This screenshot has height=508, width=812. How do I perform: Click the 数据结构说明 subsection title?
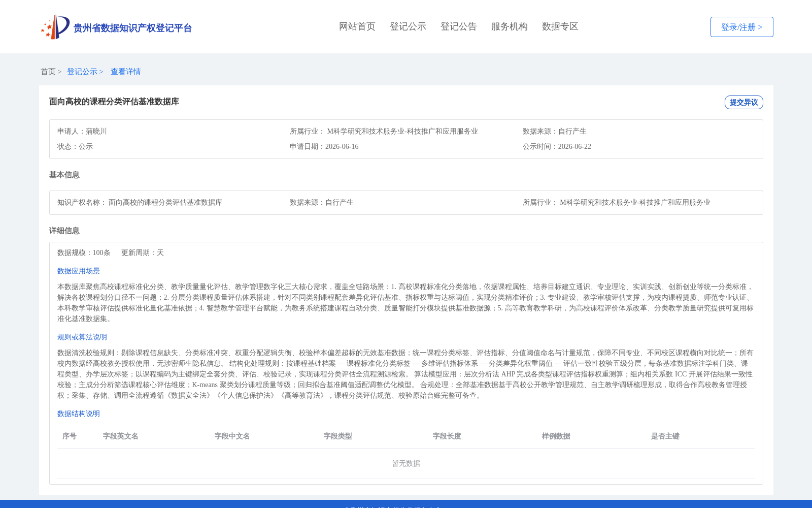[79, 414]
